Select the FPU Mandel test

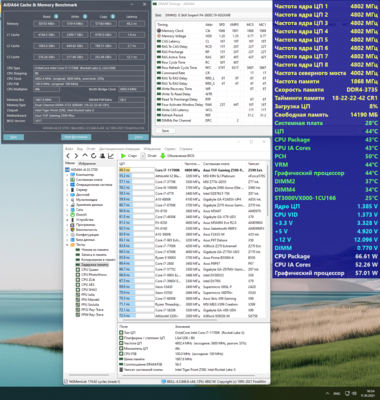click(90, 300)
